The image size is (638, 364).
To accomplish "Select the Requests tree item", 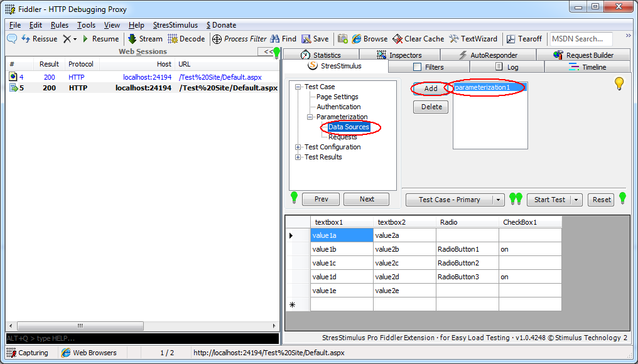I will [x=343, y=137].
